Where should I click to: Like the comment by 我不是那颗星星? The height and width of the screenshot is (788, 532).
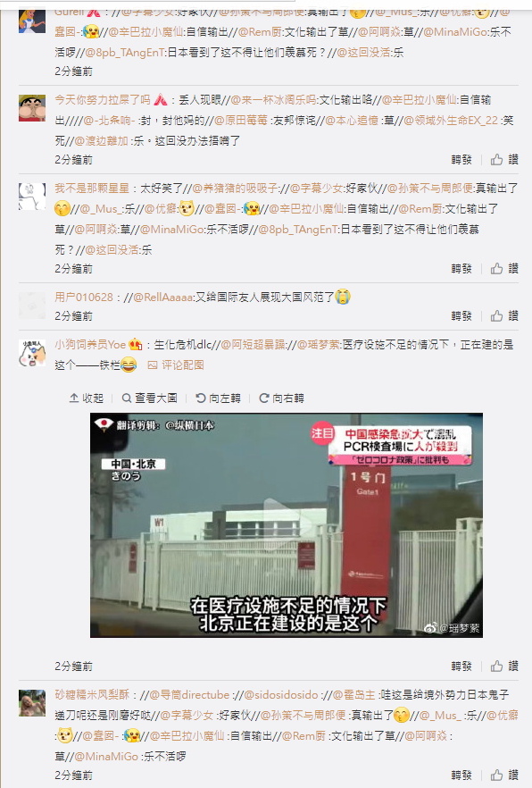[x=504, y=269]
